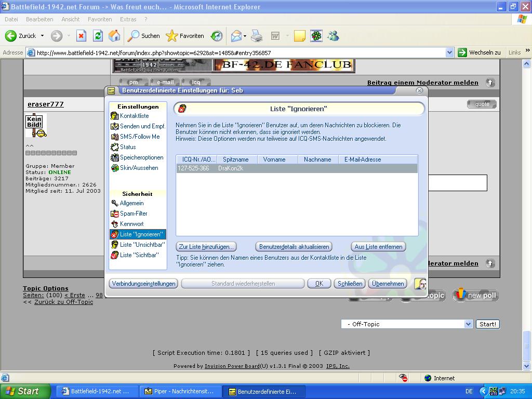The image size is (532, 399).
Task: Open the Favoriten star toolbar button
Action: 185,36
